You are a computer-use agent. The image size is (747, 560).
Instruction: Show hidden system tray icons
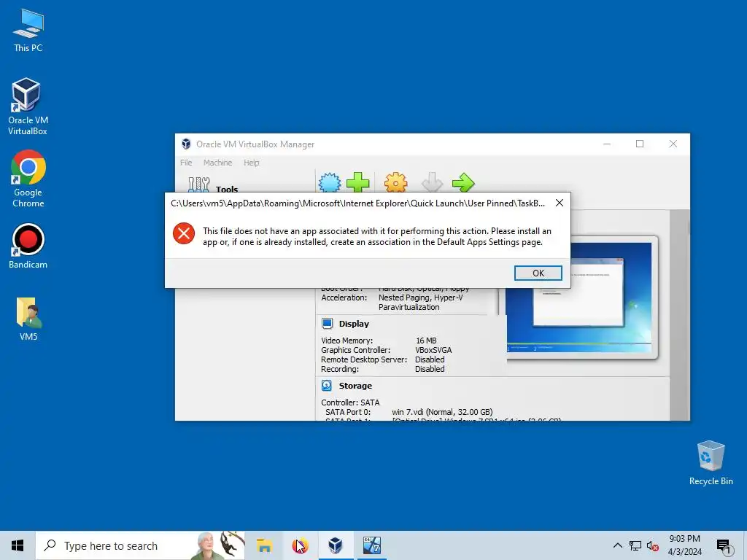click(x=617, y=545)
